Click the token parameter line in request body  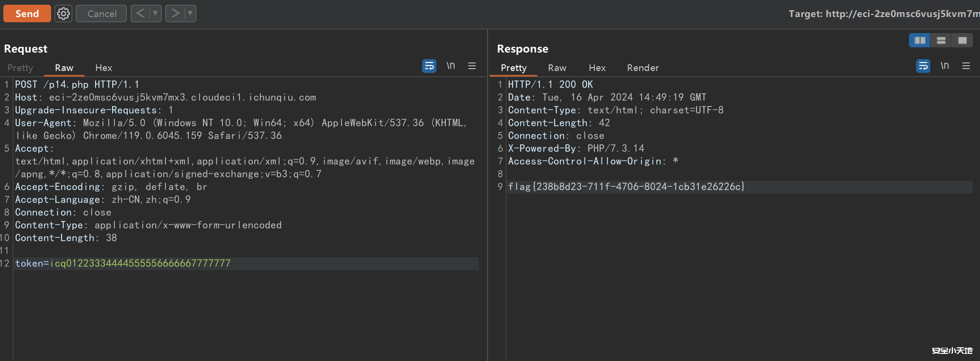[x=123, y=264]
